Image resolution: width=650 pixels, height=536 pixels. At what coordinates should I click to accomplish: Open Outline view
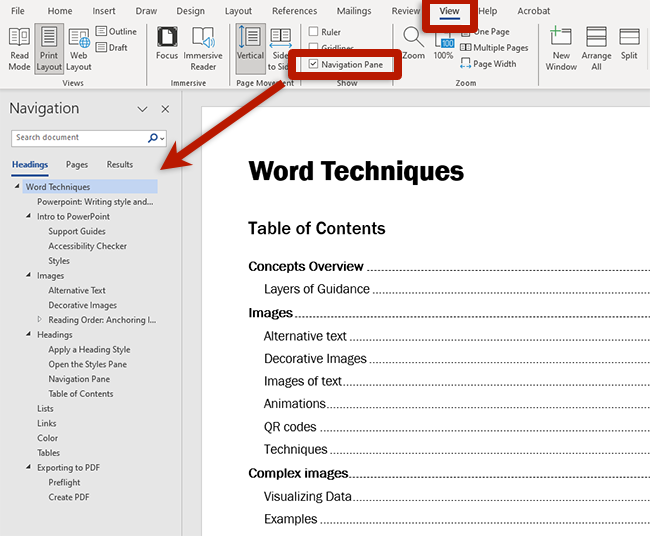116,31
